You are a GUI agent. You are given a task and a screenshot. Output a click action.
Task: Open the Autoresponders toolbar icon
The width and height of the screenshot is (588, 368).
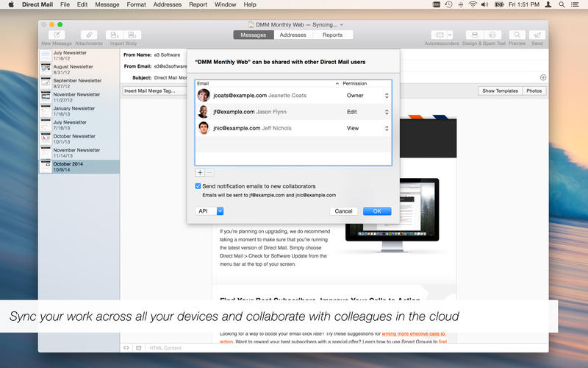pyautogui.click(x=439, y=35)
